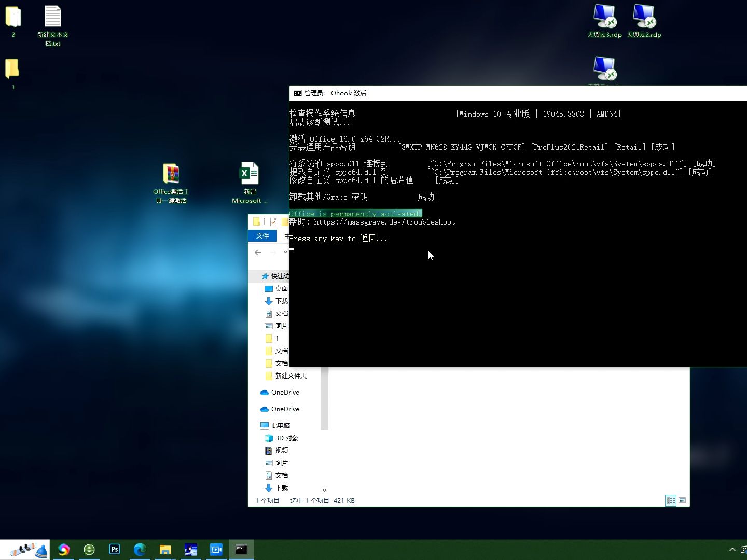Open the 文件 tab in File Explorer
Screen dimensions: 747x560
pos(262,236)
